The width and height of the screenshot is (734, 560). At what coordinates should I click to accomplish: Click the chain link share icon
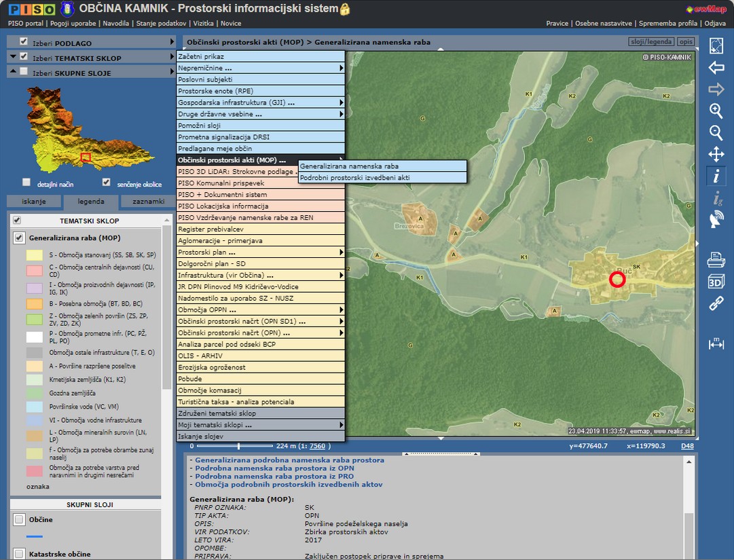[716, 303]
